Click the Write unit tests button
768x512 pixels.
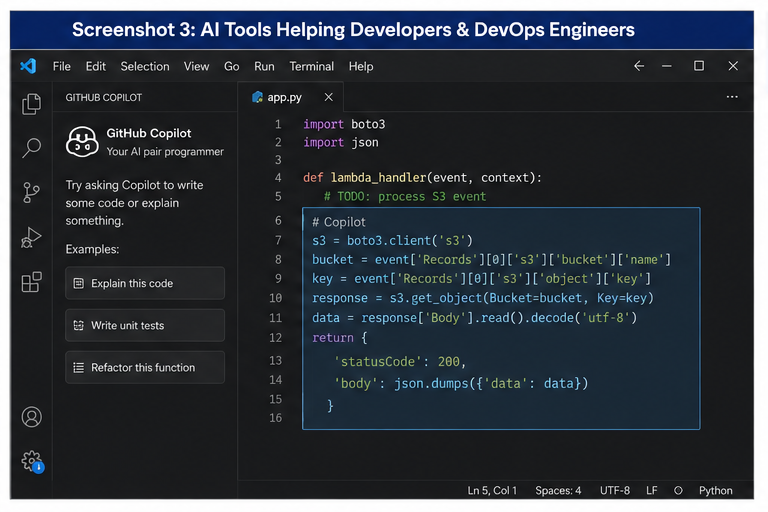[x=145, y=325]
